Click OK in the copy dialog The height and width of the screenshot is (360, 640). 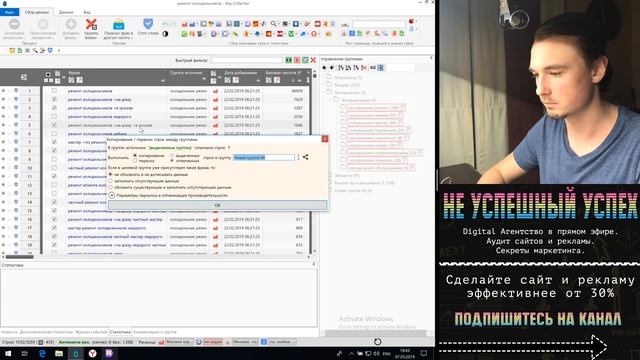click(x=217, y=205)
